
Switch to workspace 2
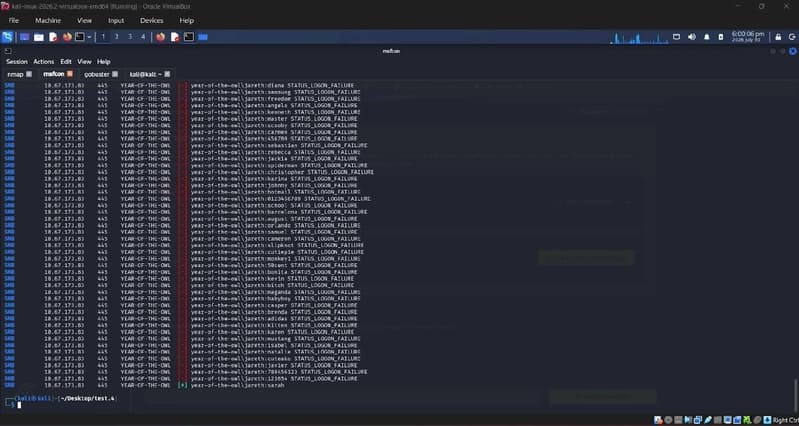[x=116, y=37]
